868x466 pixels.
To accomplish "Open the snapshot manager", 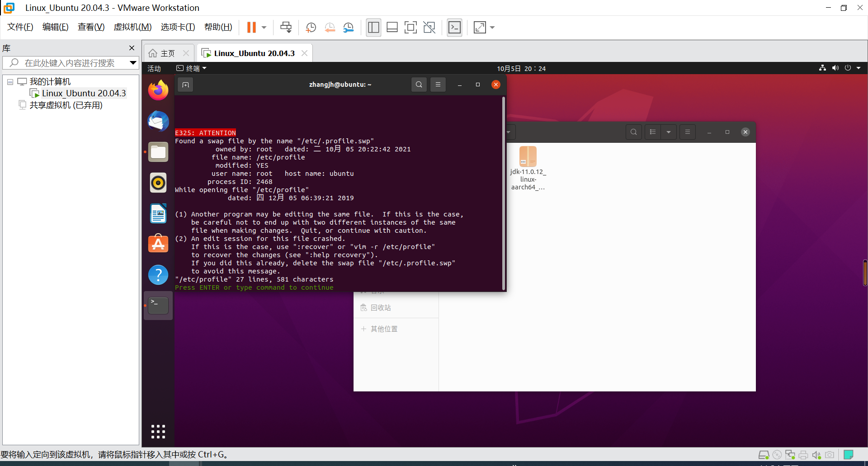I will click(349, 27).
